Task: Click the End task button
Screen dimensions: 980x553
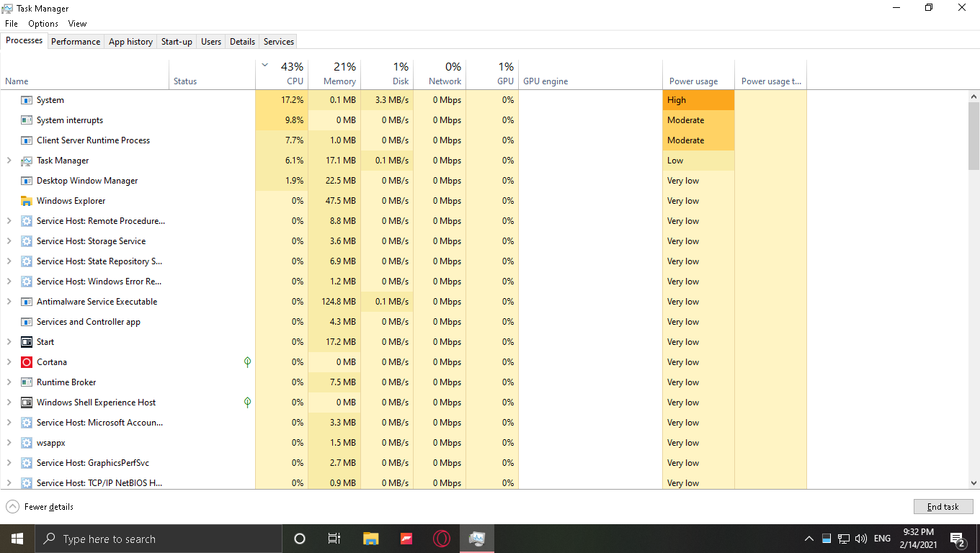Action: tap(943, 507)
